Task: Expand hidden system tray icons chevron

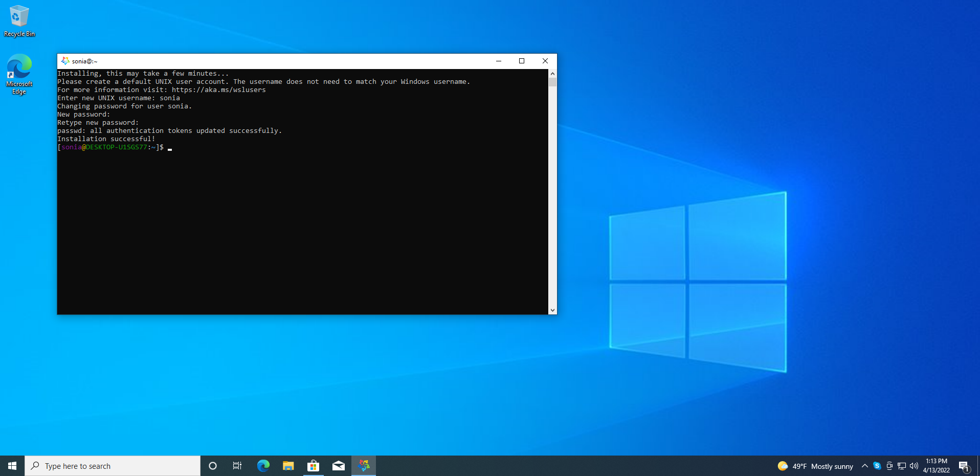Action: click(x=865, y=466)
